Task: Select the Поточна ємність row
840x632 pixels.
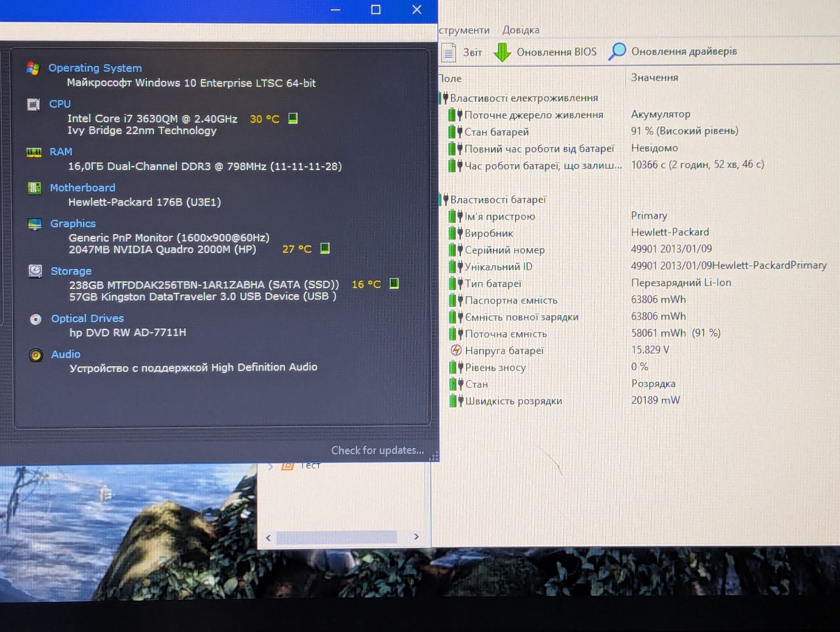Action: (639, 333)
